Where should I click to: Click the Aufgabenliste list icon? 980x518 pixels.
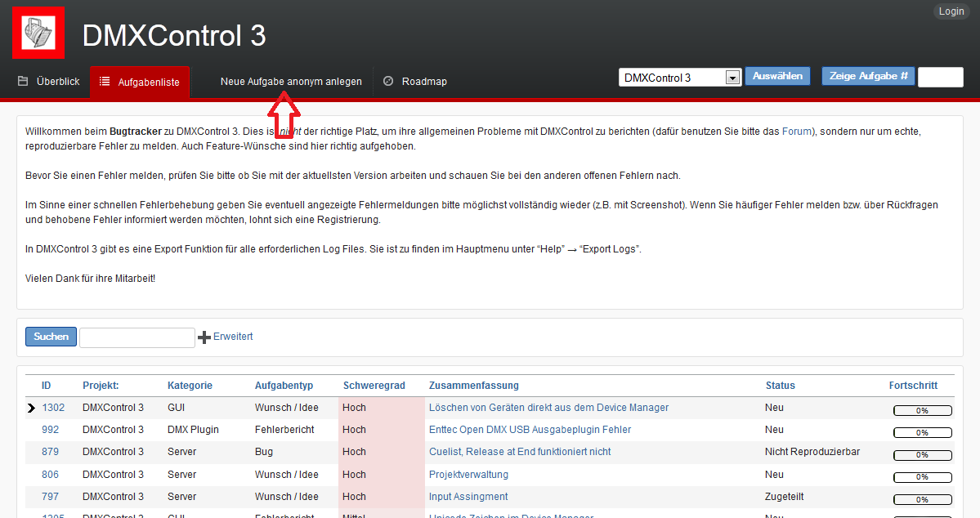105,82
